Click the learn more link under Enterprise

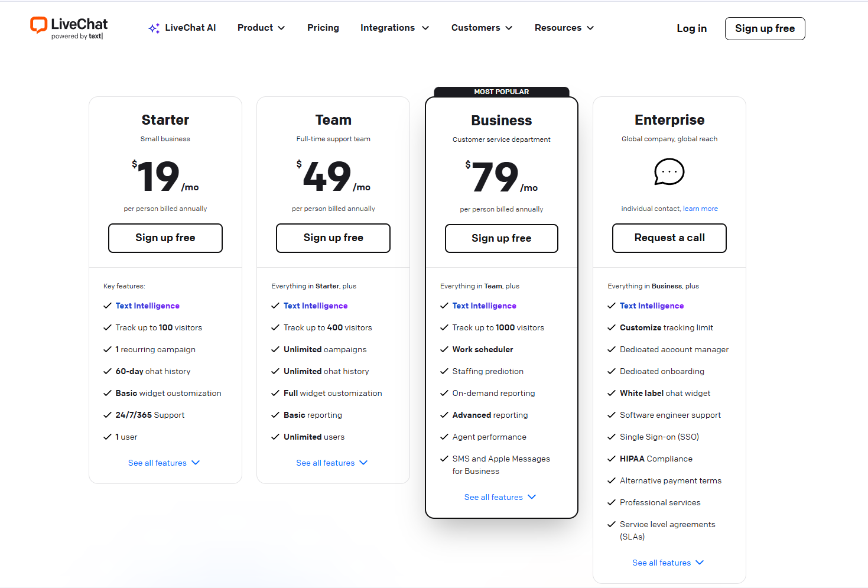point(700,209)
